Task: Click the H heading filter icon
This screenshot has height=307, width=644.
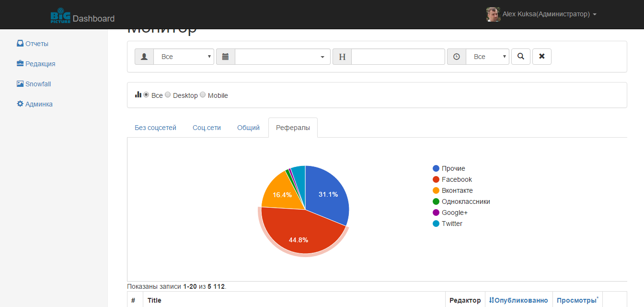Action: 342,57
